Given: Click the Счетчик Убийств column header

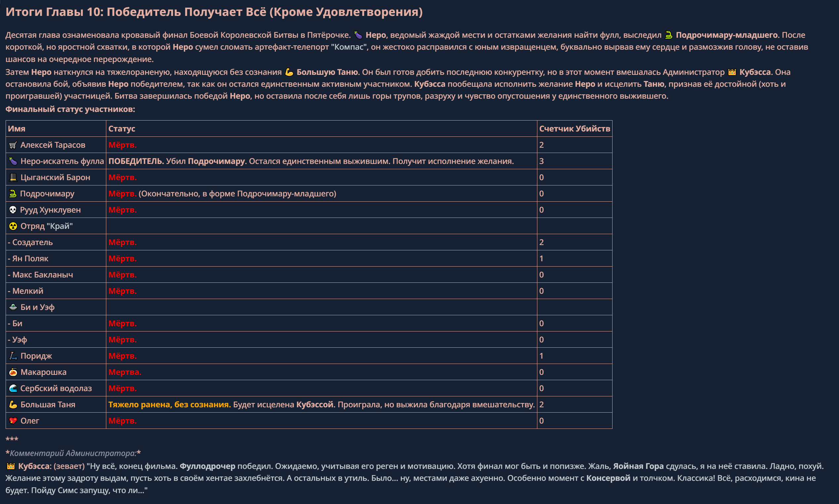Looking at the screenshot, I should pyautogui.click(x=574, y=129).
